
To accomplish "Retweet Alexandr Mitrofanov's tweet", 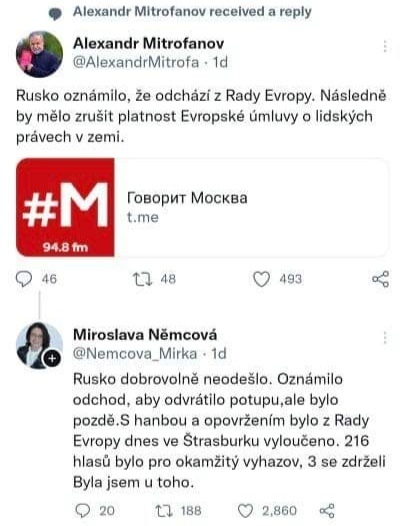I will pyautogui.click(x=143, y=279).
